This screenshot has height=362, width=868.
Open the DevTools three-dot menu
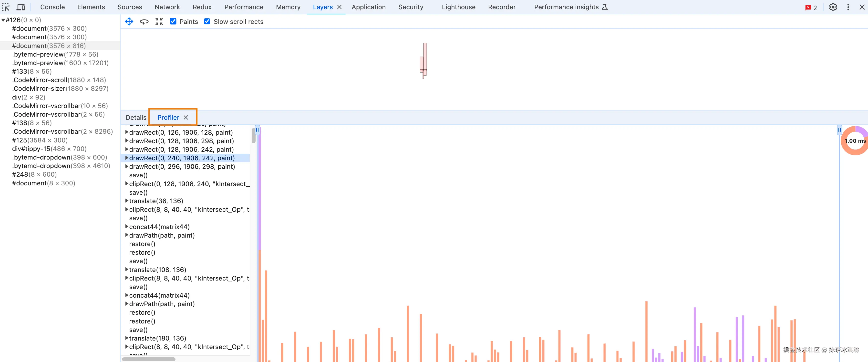(x=848, y=7)
